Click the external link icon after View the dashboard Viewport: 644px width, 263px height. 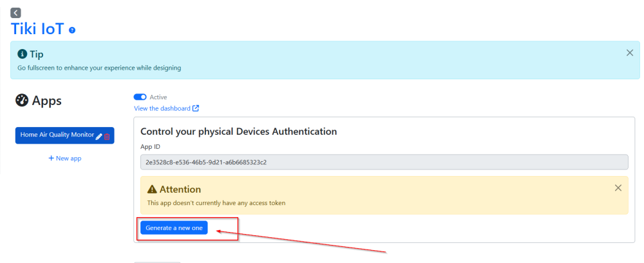coord(196,108)
